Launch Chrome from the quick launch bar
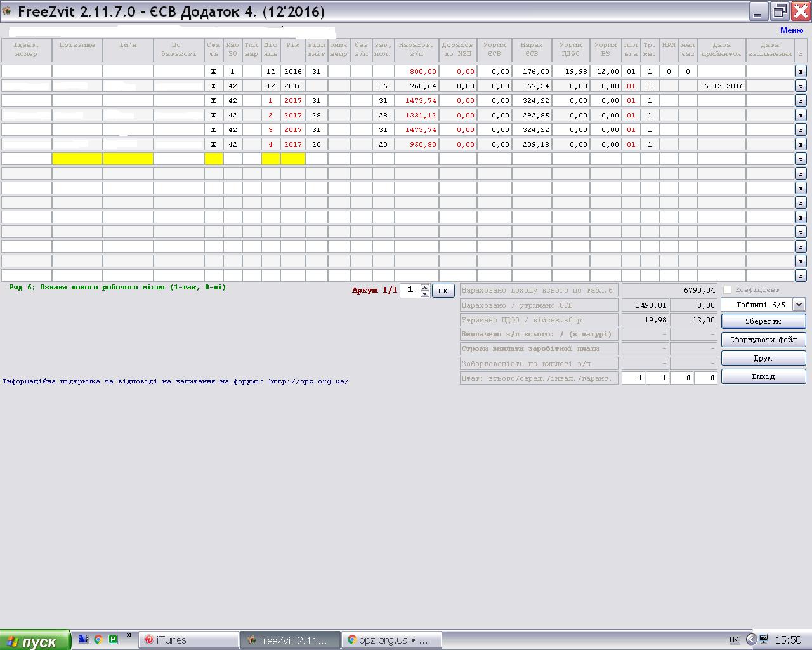Image resolution: width=812 pixels, height=650 pixels. click(x=98, y=639)
